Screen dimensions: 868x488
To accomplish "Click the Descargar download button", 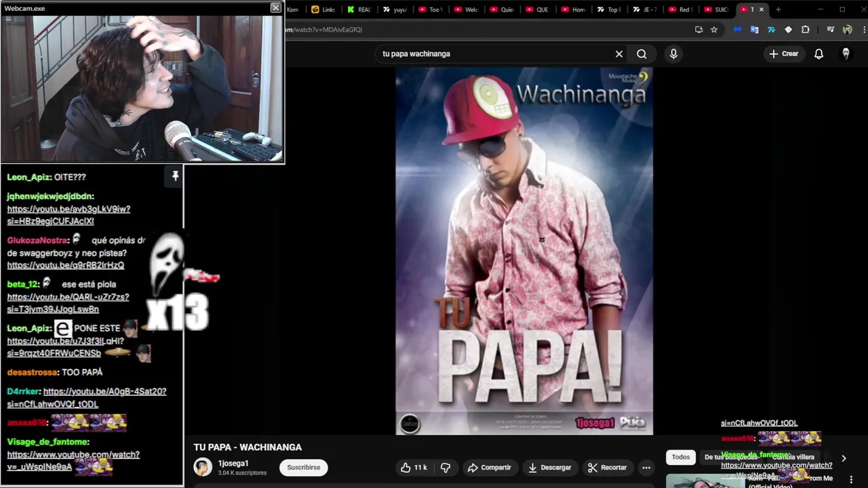I will [x=550, y=468].
